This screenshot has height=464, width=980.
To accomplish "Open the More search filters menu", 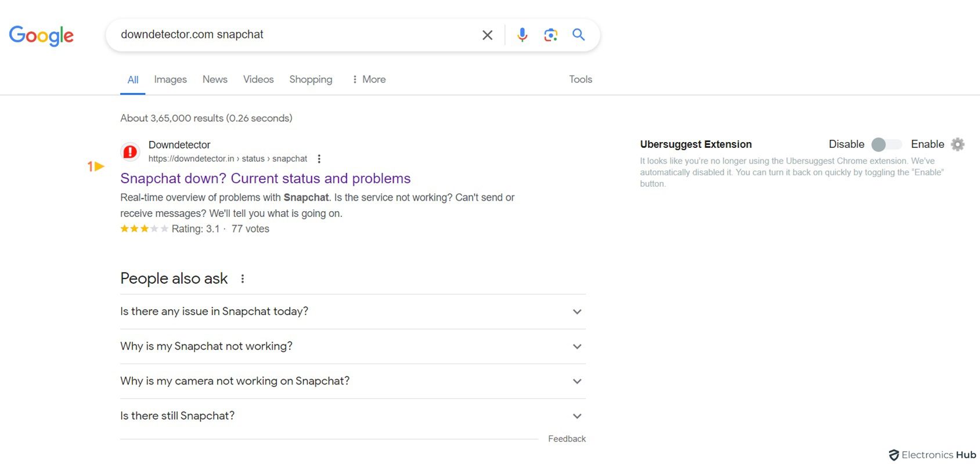I will tap(369, 79).
